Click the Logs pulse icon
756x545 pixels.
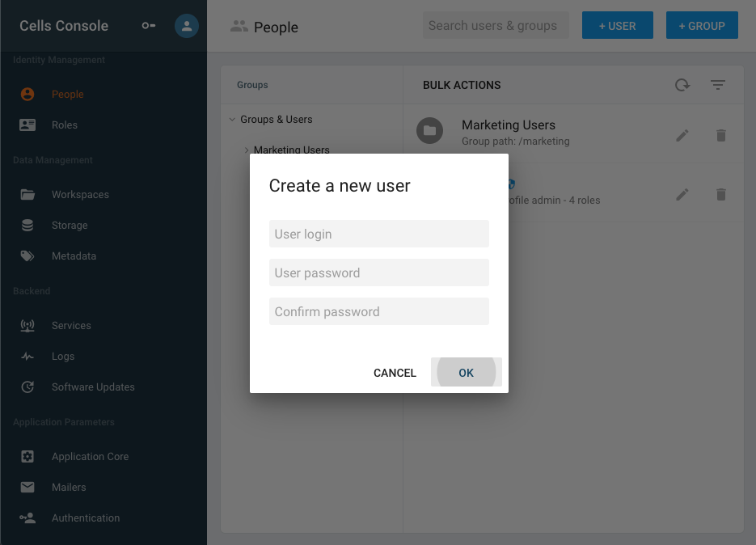pyautogui.click(x=27, y=357)
